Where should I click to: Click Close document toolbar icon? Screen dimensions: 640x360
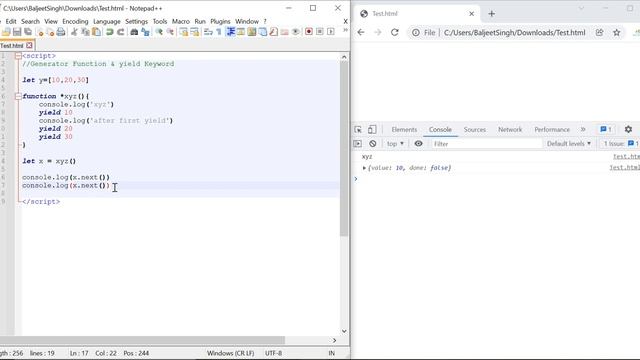point(40,32)
